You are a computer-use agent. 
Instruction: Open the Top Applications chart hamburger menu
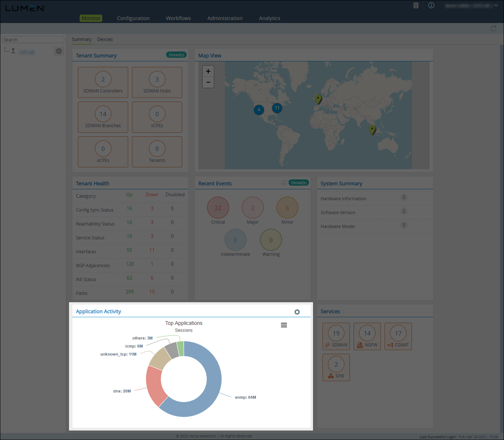[284, 325]
